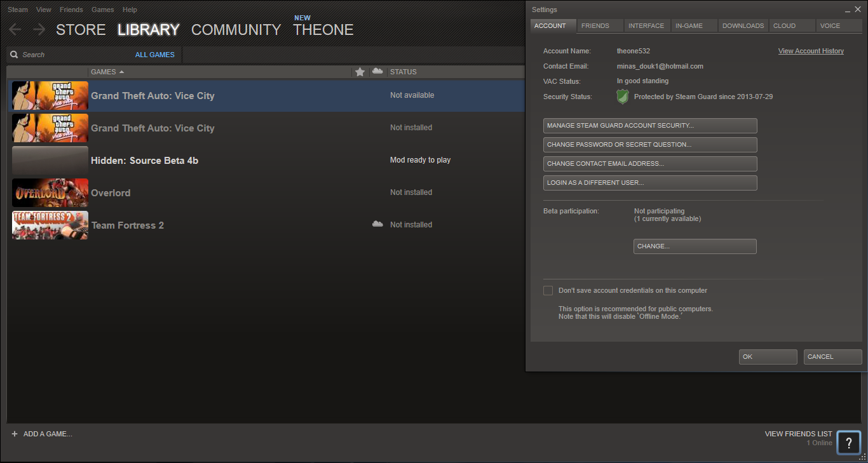Open the Games menu
The image size is (868, 463).
[103, 10]
